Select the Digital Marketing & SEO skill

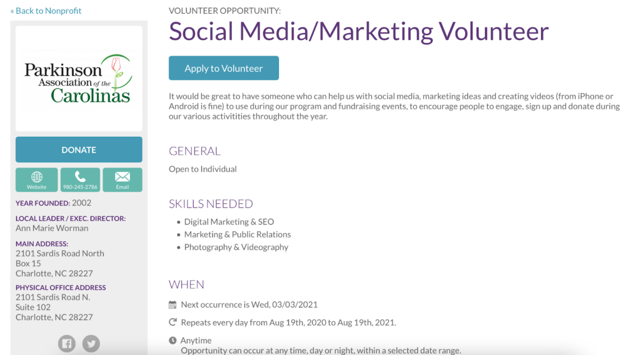(x=229, y=222)
